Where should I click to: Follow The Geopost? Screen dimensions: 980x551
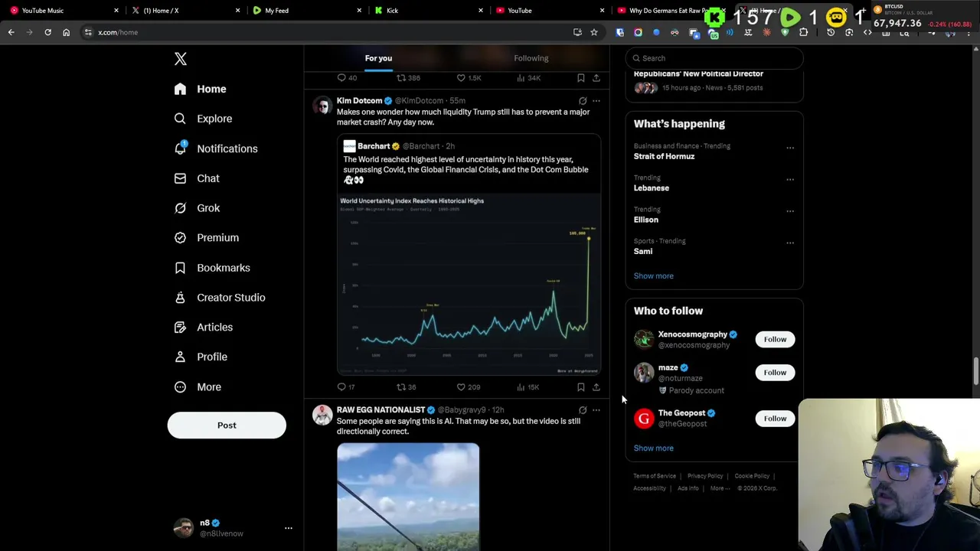pyautogui.click(x=775, y=419)
